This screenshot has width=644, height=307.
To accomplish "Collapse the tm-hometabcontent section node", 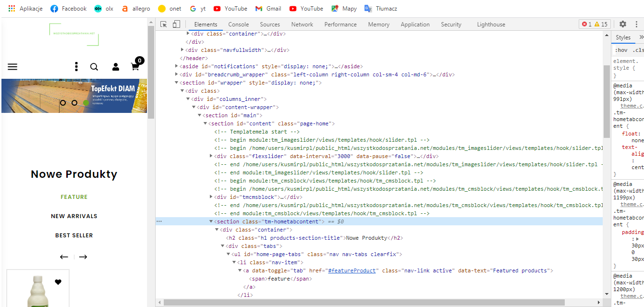I will (211, 221).
